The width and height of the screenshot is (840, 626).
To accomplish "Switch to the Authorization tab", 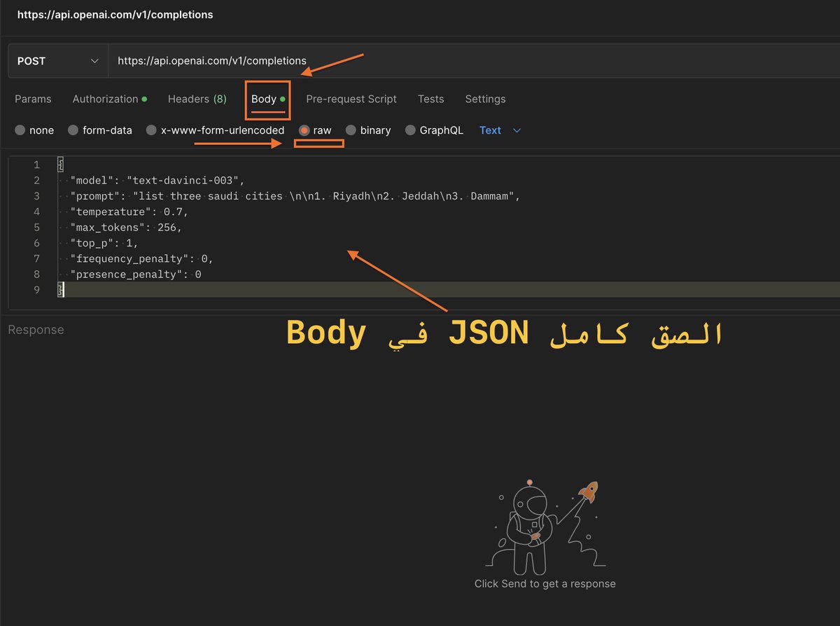I will pos(109,99).
